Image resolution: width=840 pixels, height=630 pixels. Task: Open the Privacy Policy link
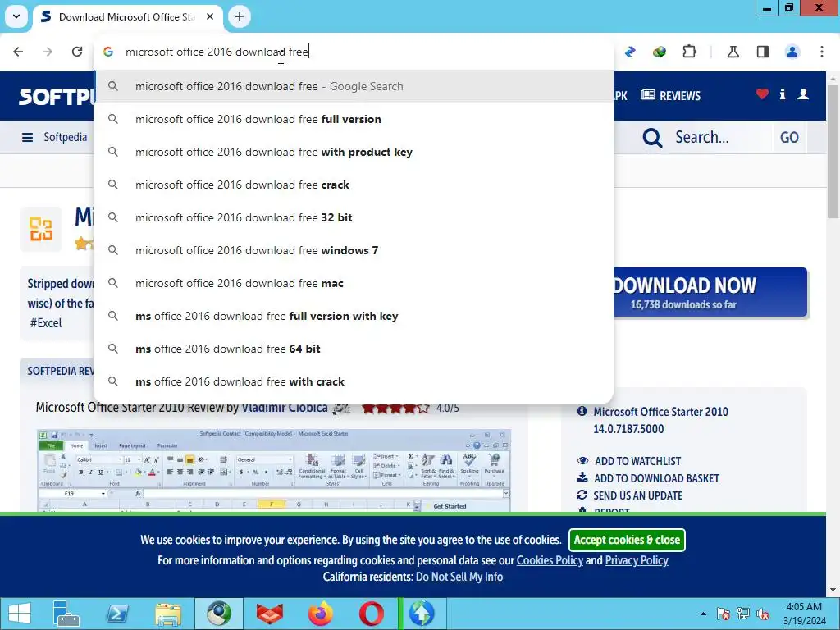pyautogui.click(x=637, y=560)
